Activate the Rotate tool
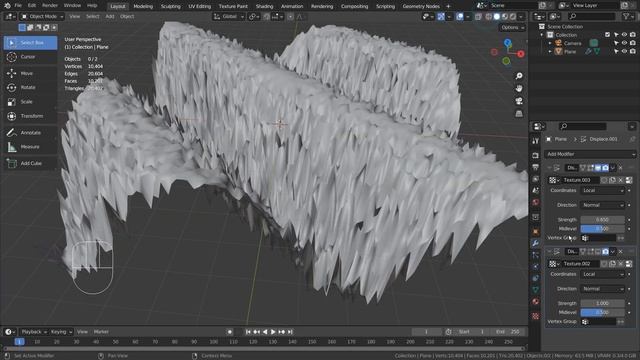This screenshot has height=360, width=640. (30, 87)
